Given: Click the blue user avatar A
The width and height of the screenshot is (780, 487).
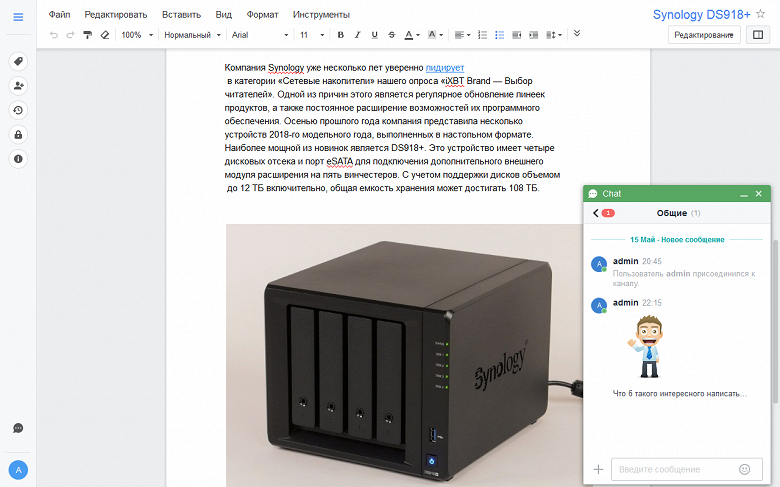Looking at the screenshot, I should (x=18, y=470).
